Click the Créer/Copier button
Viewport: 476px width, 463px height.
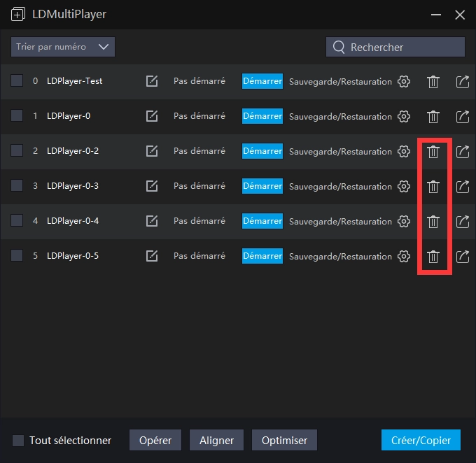(x=421, y=440)
